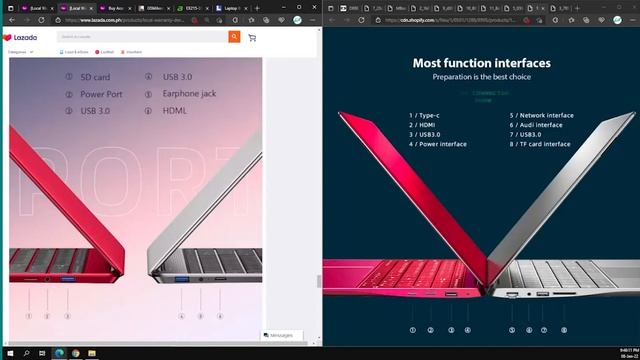Click the red blocker extension icon in Lazada window
Screen dimensions: 640x360
tap(195, 20)
